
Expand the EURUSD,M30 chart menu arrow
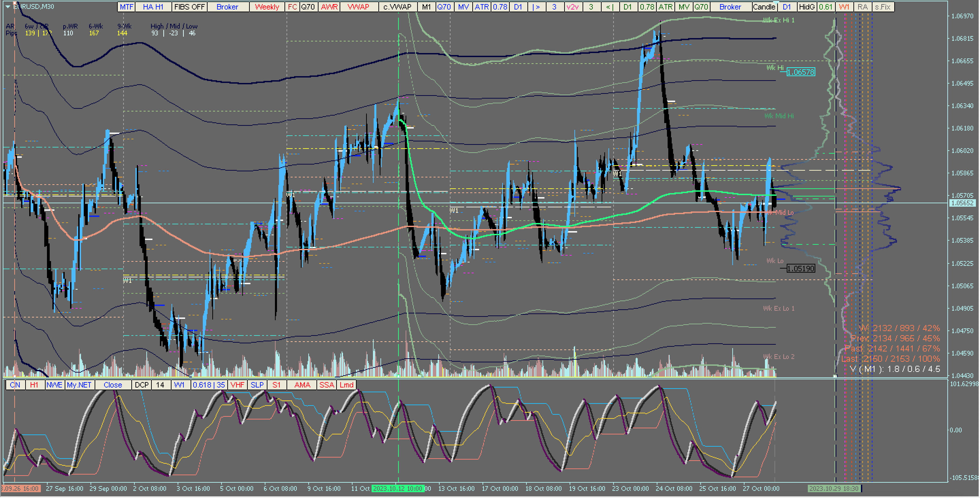(7, 6)
